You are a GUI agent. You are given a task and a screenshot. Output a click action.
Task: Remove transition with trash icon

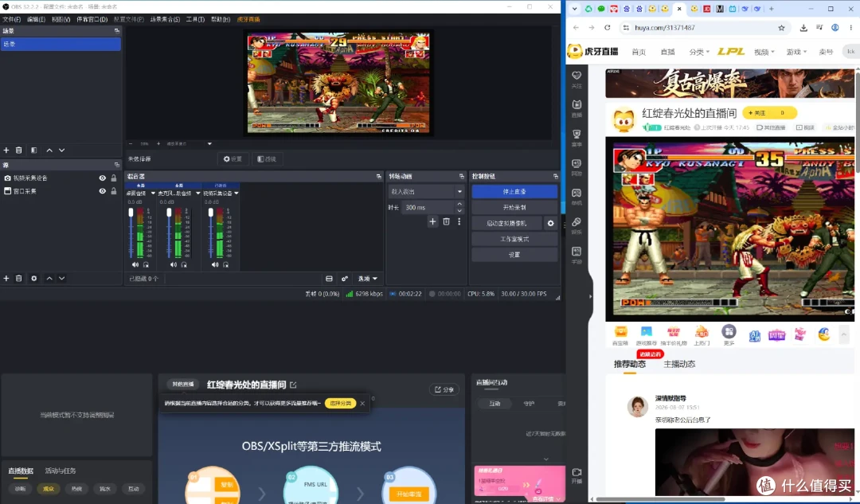(x=447, y=221)
